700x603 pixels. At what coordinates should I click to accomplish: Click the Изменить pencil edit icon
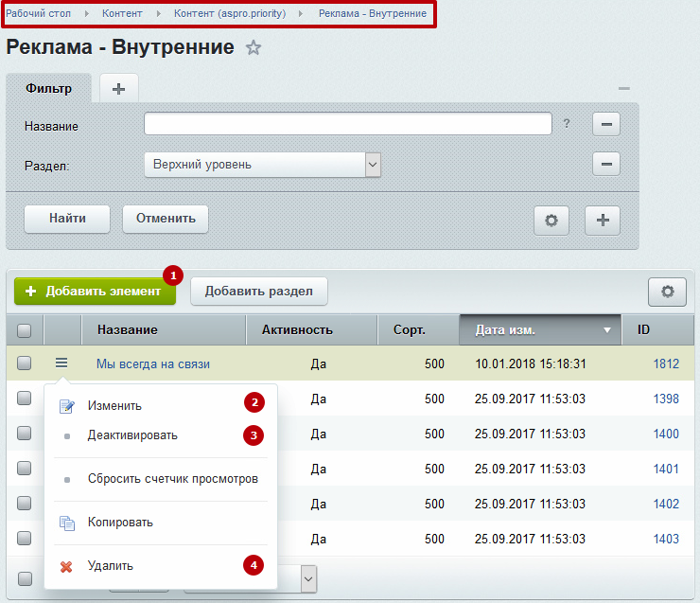click(x=67, y=406)
